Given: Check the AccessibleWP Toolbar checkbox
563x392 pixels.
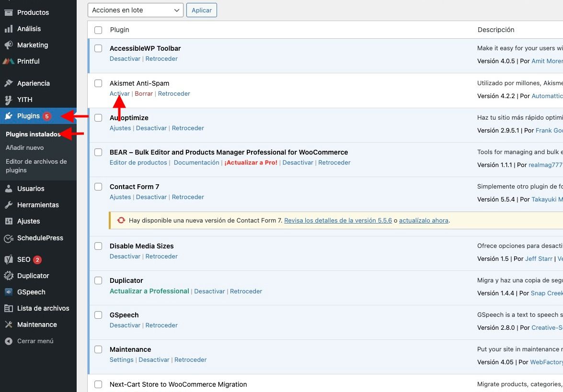Looking at the screenshot, I should click(98, 48).
